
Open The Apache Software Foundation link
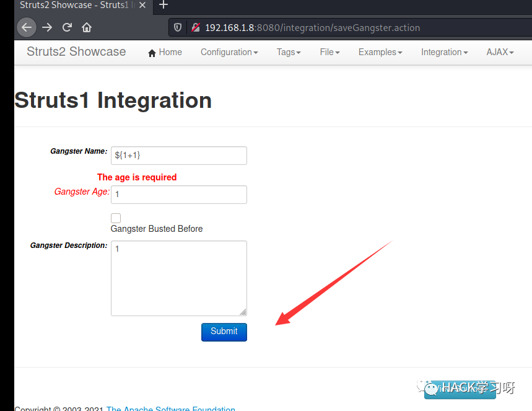[x=171, y=408]
